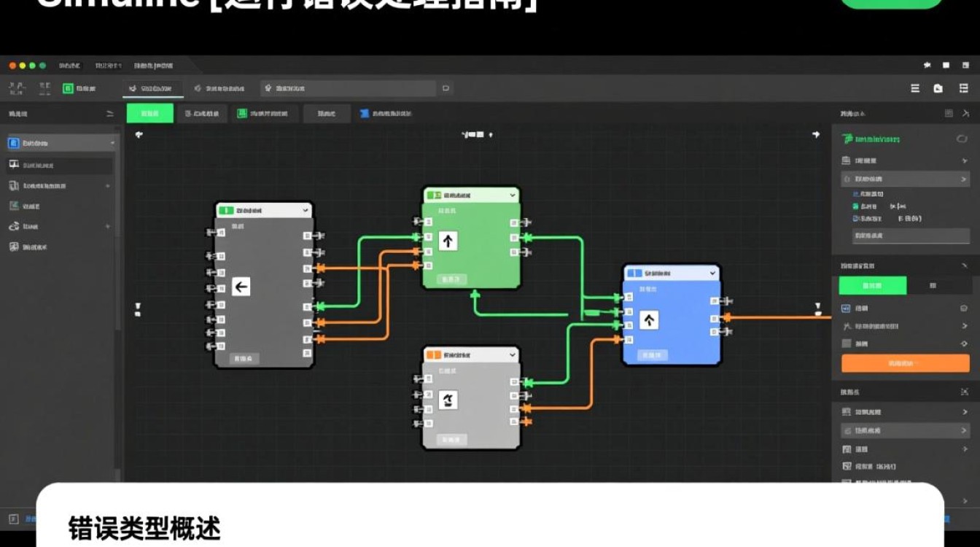Open the dropdown chevron on the blue node header

pyautogui.click(x=712, y=272)
